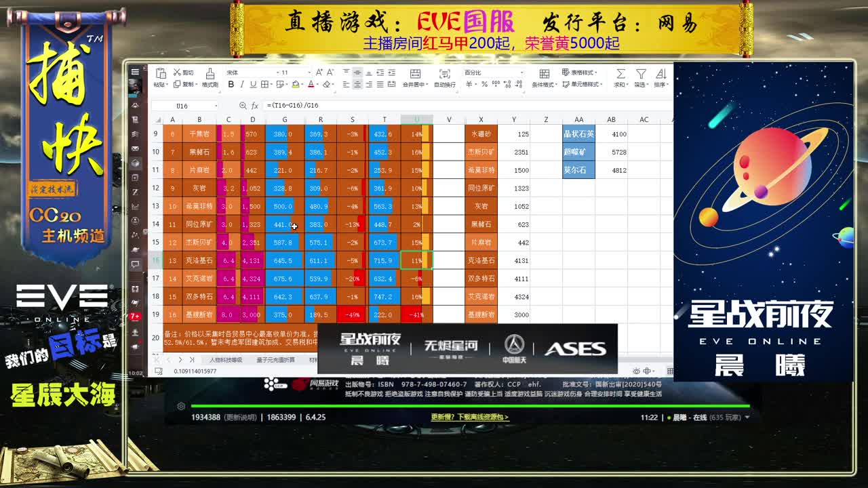Click cell 水硼砂 in column X
Screen dimensions: 868x488
[481, 134]
